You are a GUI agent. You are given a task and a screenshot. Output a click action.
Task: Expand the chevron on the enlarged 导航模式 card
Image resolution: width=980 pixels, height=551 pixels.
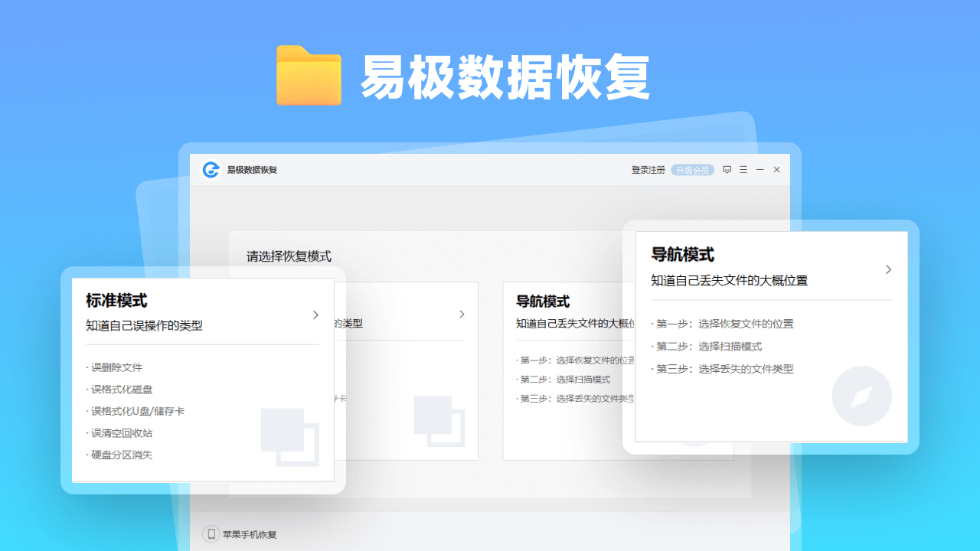click(888, 269)
